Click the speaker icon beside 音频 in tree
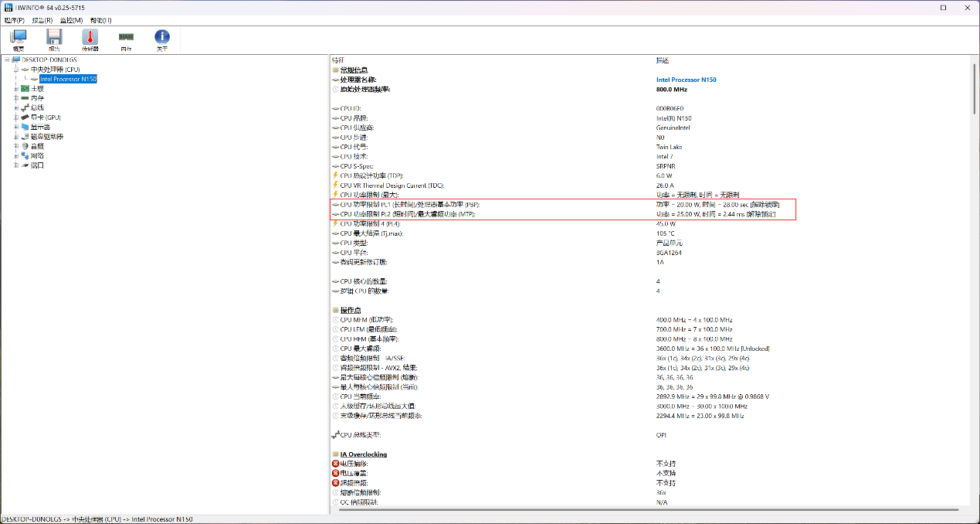The height and width of the screenshot is (524, 980). click(x=25, y=146)
